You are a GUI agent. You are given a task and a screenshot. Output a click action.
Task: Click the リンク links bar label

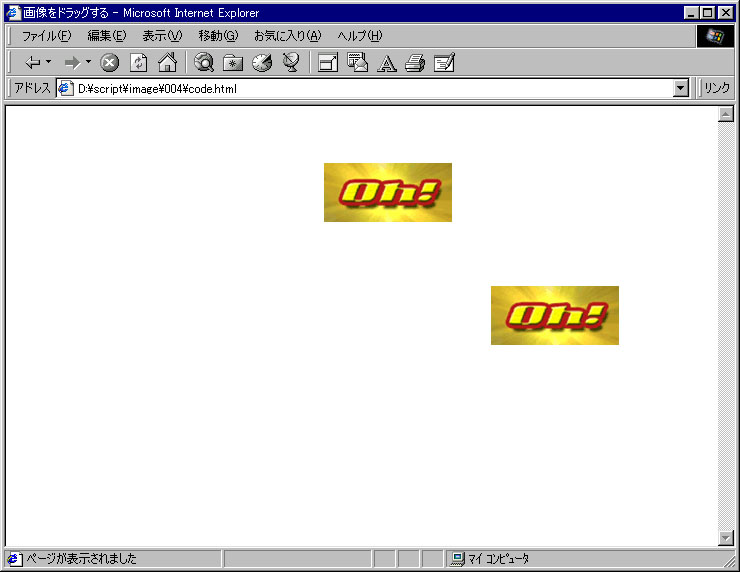[x=717, y=88]
